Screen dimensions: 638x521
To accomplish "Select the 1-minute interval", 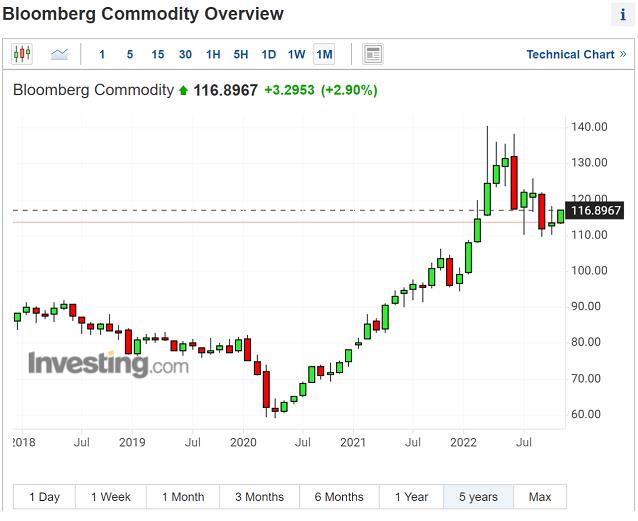I will click(102, 54).
